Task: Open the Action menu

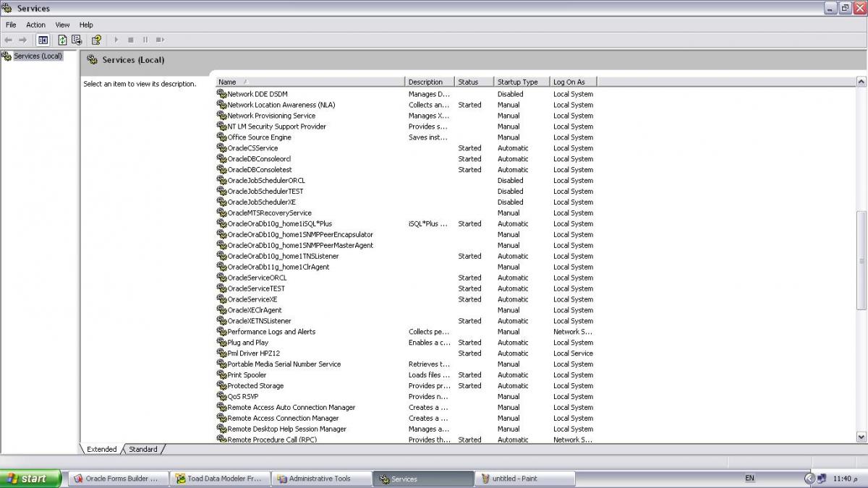Action: (x=35, y=25)
